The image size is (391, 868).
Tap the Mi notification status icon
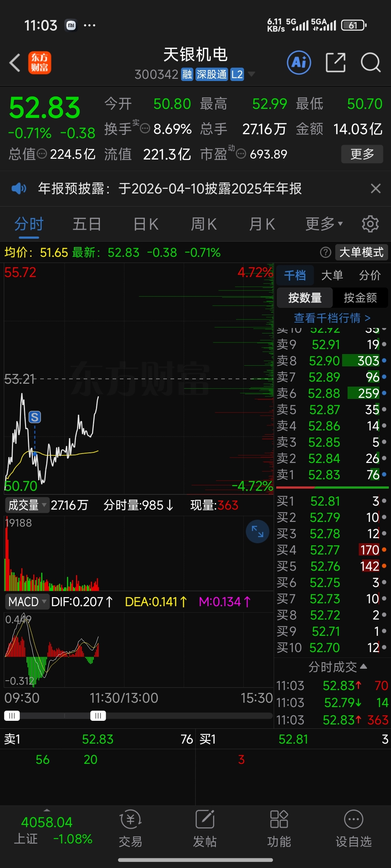click(71, 25)
